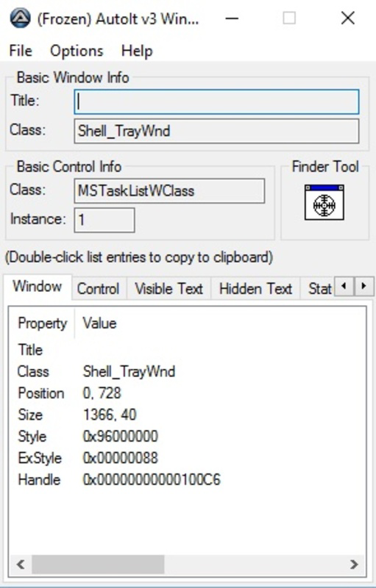The height and width of the screenshot is (588, 376).
Task: Click the Property column header
Action: tap(43, 323)
